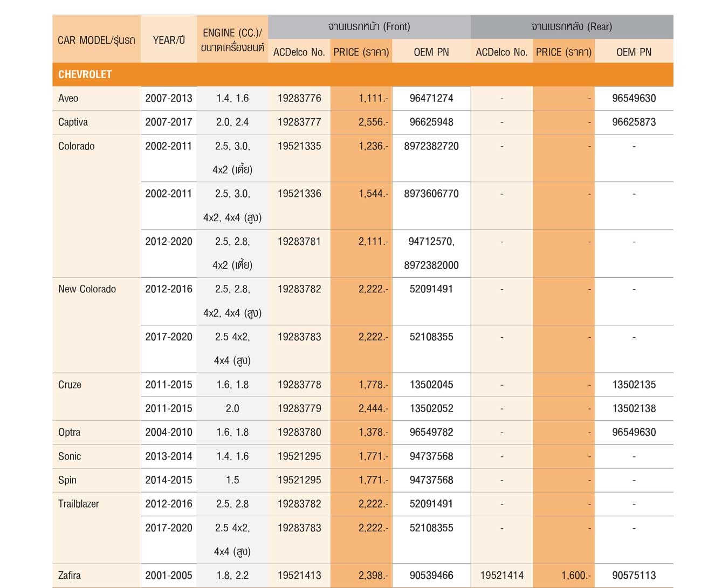
Task: Click ACDelco number 19521335
Action: click(x=299, y=146)
